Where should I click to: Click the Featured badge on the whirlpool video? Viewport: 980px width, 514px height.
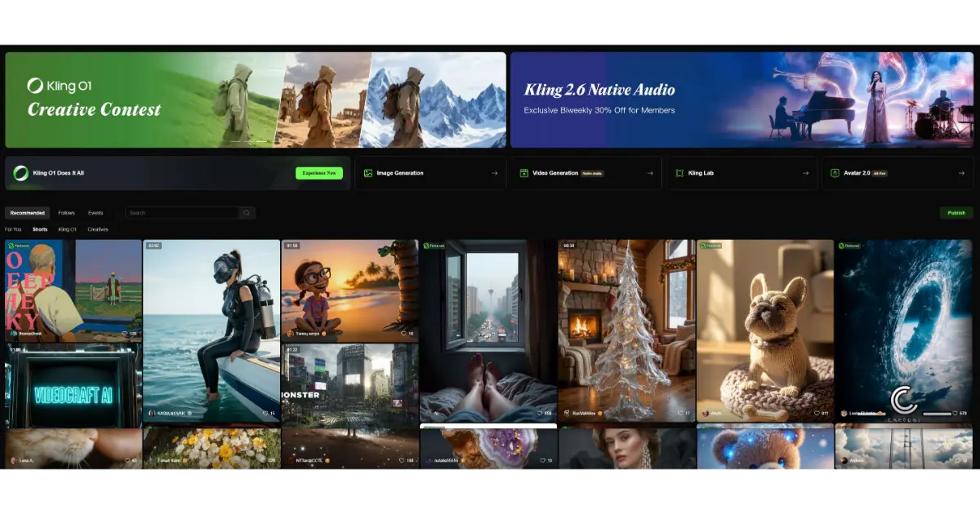tap(849, 245)
